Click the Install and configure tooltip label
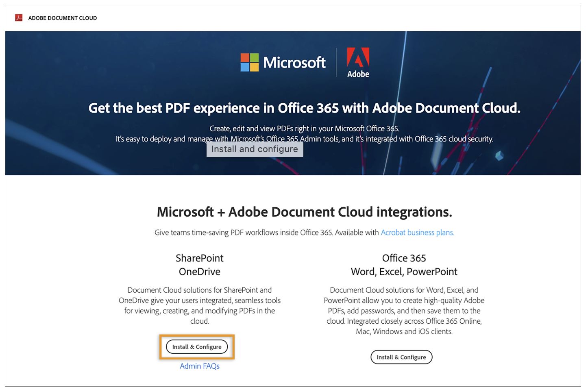The image size is (588, 392). [x=255, y=149]
